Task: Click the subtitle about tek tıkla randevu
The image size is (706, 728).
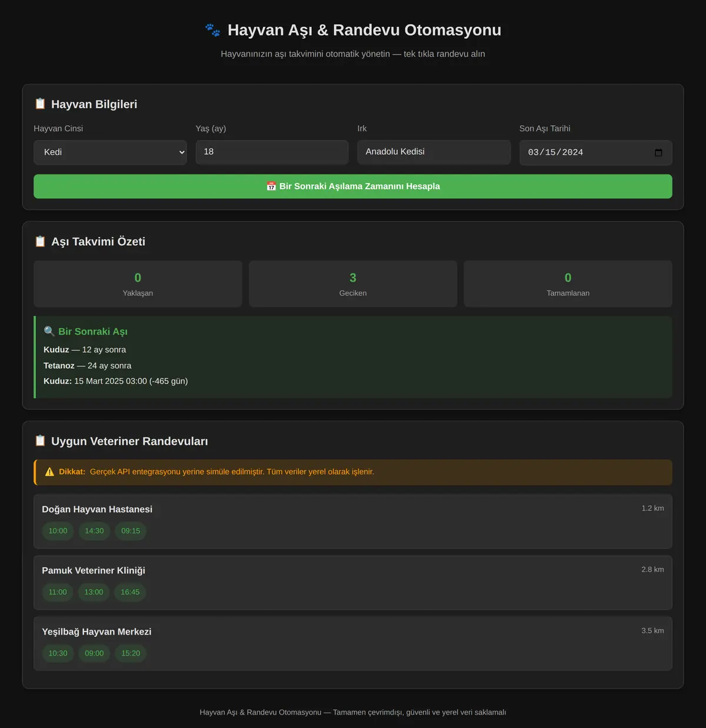Action: pyautogui.click(x=353, y=54)
